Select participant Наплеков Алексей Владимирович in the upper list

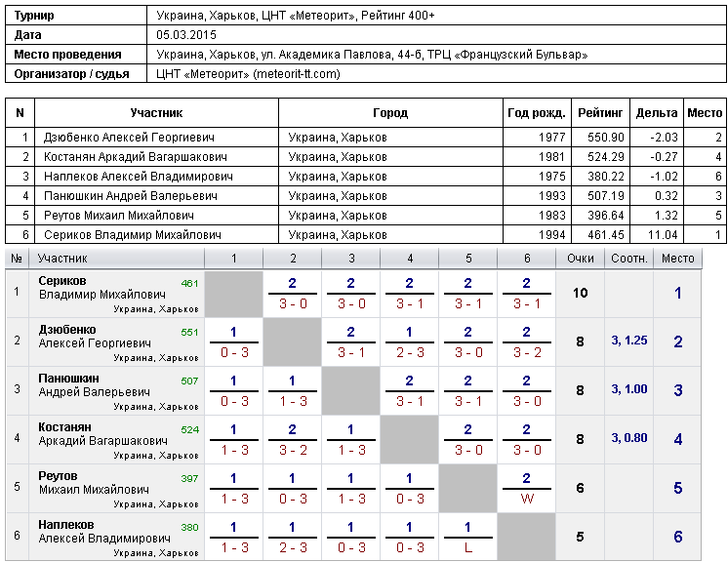pyautogui.click(x=139, y=177)
